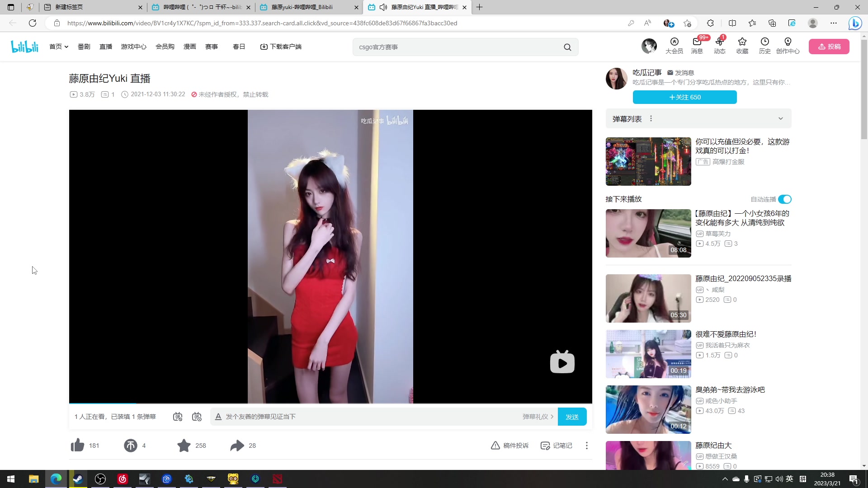Click the thumbs-up like icon
Image resolution: width=868 pixels, height=488 pixels.
tap(78, 446)
